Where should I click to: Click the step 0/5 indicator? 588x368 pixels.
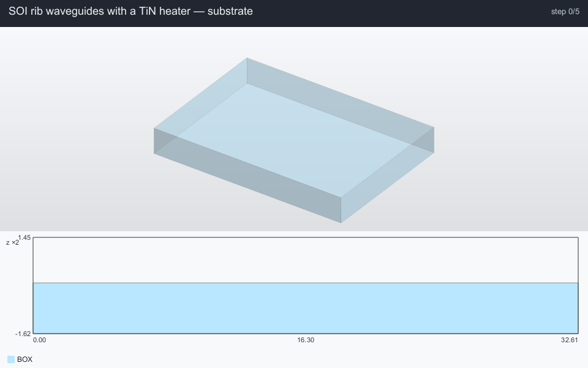pos(565,12)
